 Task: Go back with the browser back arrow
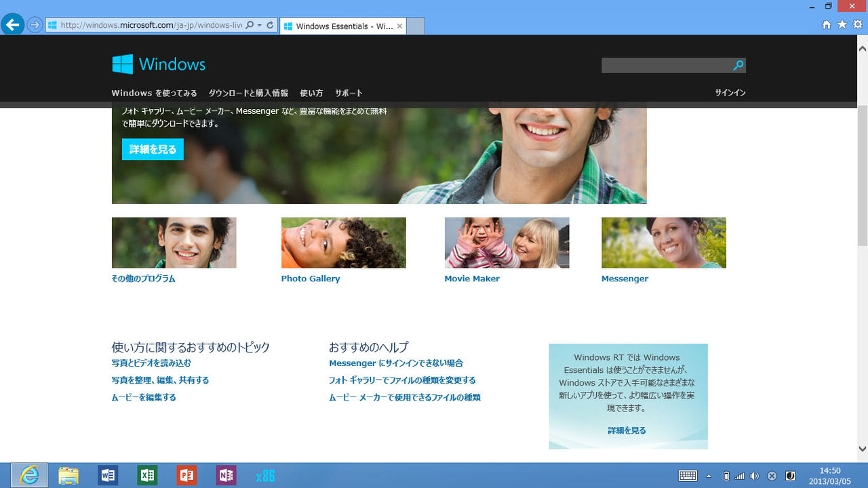(12, 24)
